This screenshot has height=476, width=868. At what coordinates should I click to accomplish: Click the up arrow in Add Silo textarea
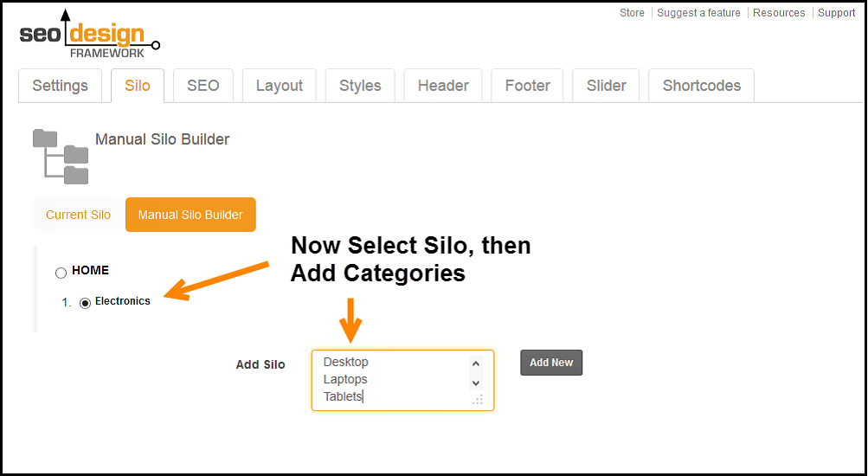coord(475,364)
